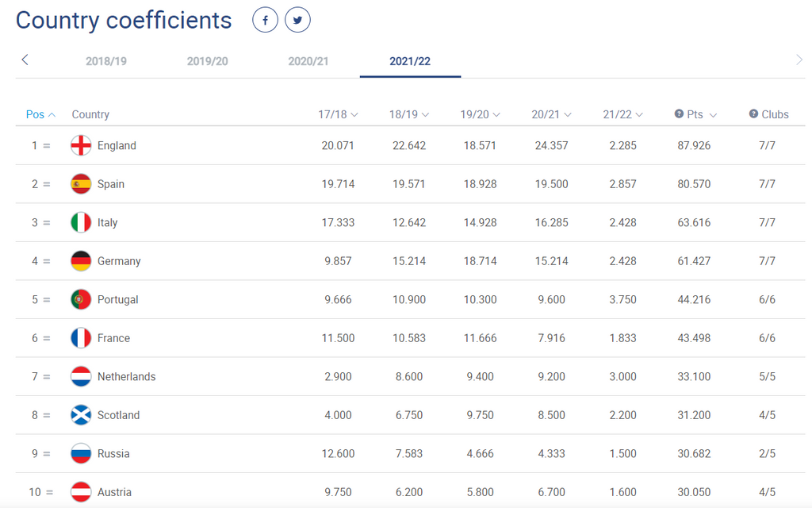
Task: Open Portugal country link
Action: (x=117, y=299)
